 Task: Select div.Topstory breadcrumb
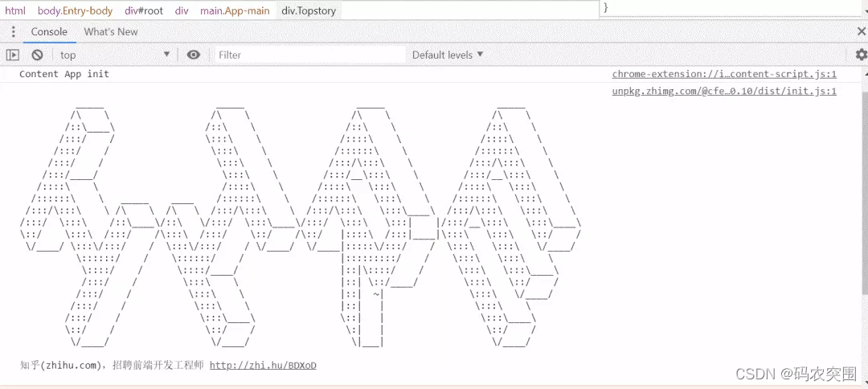(309, 10)
